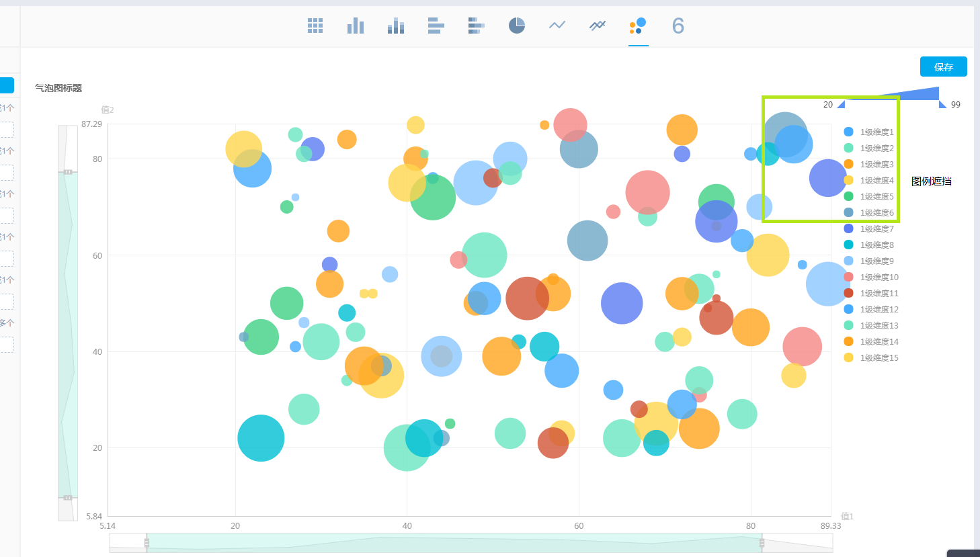Viewport: 980px width, 557px height.
Task: Pick the stacked horizontal bar icon
Action: (476, 26)
